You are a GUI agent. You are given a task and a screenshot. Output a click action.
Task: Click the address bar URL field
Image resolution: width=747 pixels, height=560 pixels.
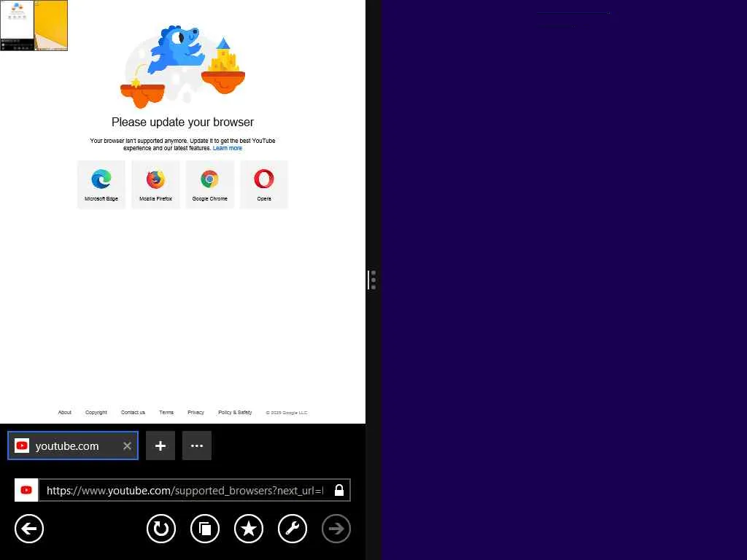(x=185, y=491)
